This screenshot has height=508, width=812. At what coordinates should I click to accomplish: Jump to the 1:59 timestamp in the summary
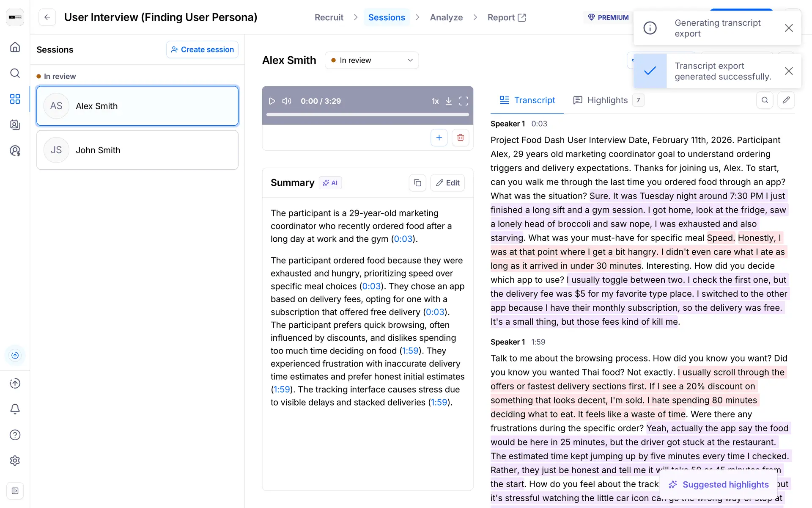click(x=410, y=351)
